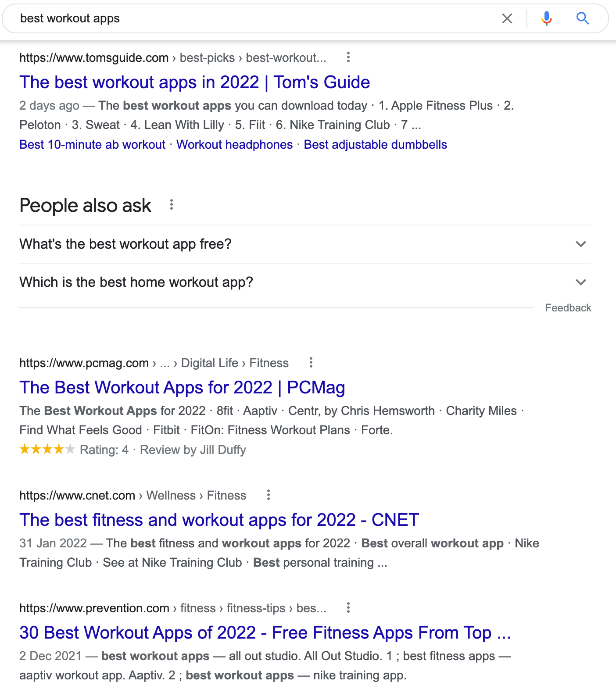Start a voice search with the microphone icon
616x700 pixels.
pos(546,18)
